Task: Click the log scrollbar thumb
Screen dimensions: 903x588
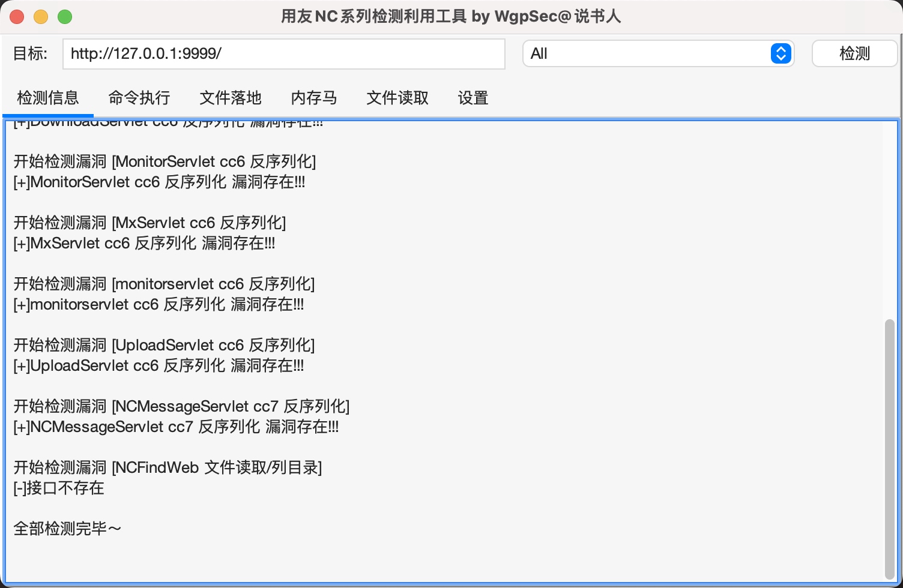Action: [890, 449]
